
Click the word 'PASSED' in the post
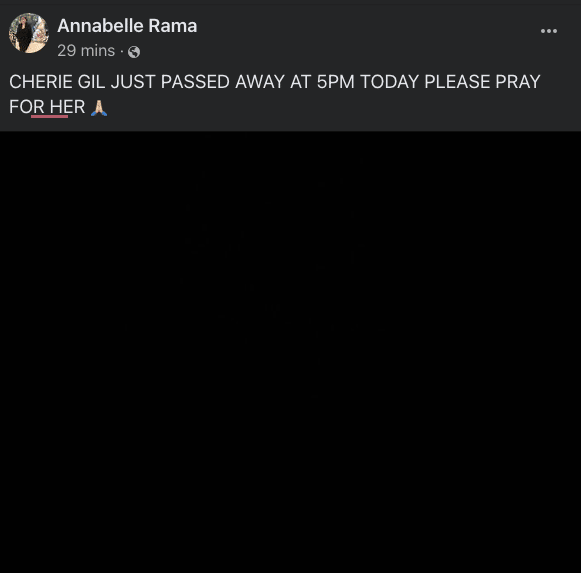(x=195, y=82)
